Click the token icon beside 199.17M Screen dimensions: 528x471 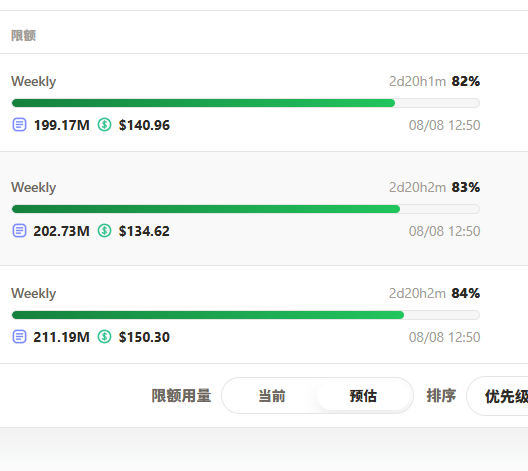click(19, 125)
